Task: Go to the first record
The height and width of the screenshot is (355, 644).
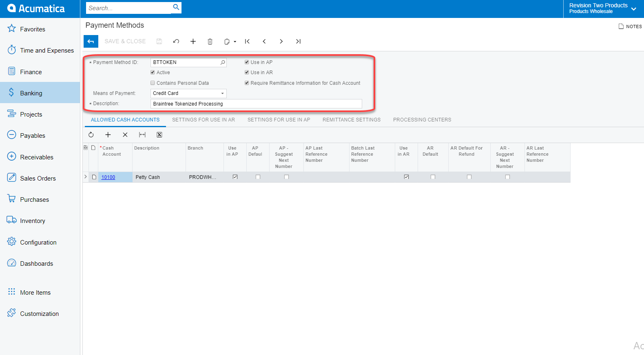Action: tap(247, 41)
